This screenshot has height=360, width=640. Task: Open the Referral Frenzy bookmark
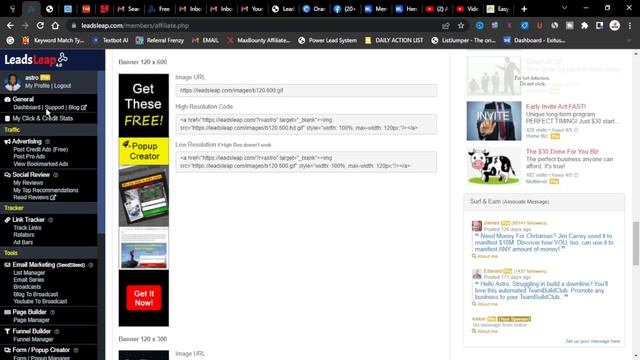pyautogui.click(x=160, y=40)
